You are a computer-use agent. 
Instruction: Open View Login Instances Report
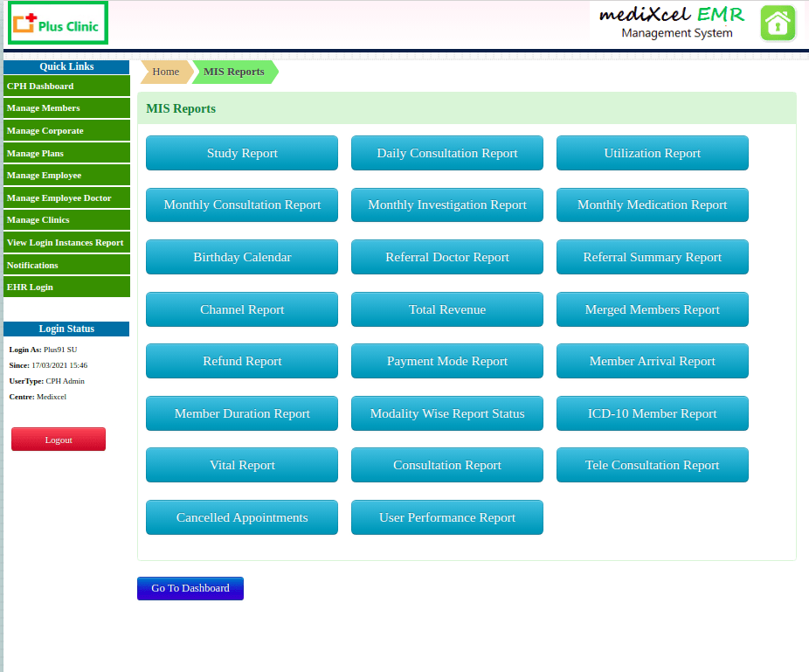pos(66,243)
